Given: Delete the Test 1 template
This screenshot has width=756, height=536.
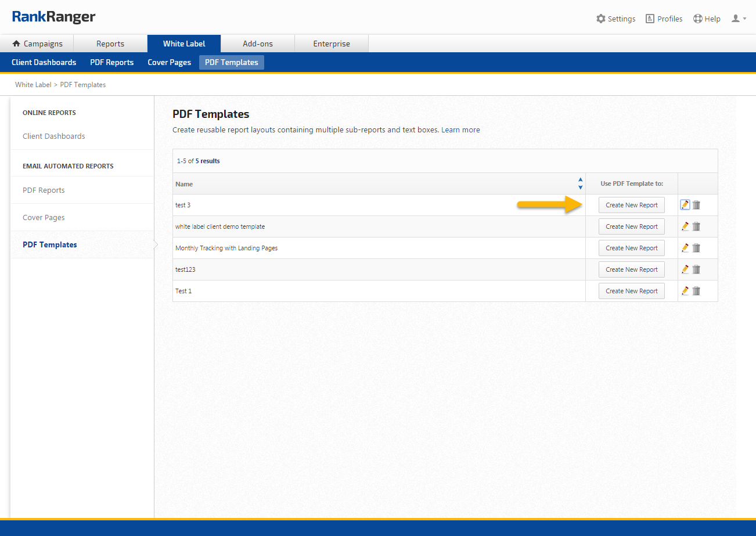Looking at the screenshot, I should pos(696,291).
